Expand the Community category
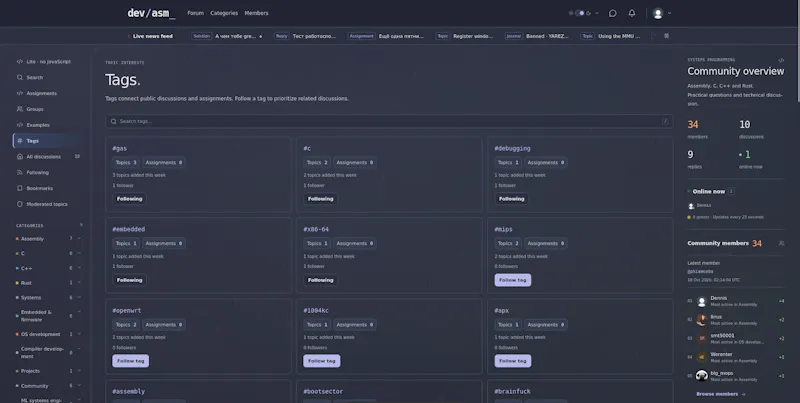800x403 pixels. pyautogui.click(x=79, y=386)
